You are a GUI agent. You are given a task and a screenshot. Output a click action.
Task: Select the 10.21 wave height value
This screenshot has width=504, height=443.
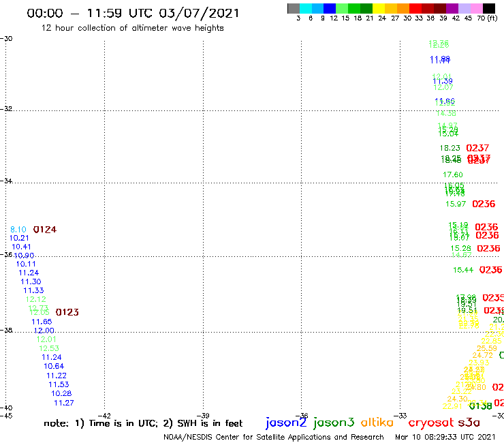19,238
